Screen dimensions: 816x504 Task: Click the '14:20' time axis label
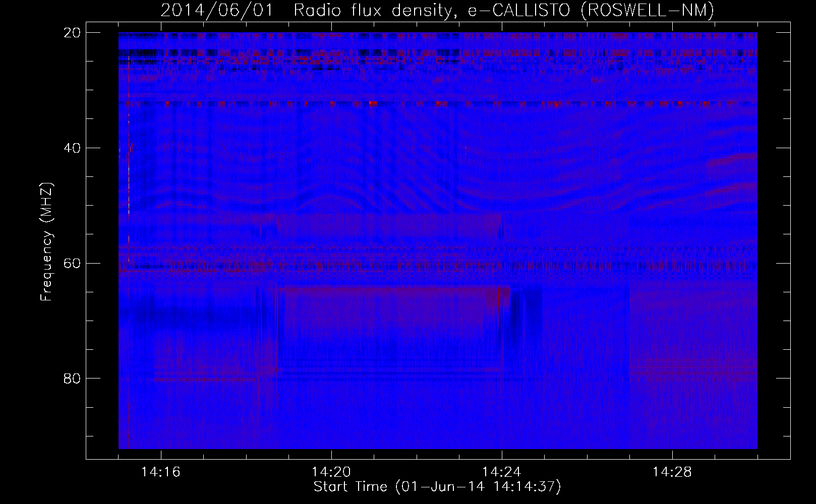(x=331, y=472)
